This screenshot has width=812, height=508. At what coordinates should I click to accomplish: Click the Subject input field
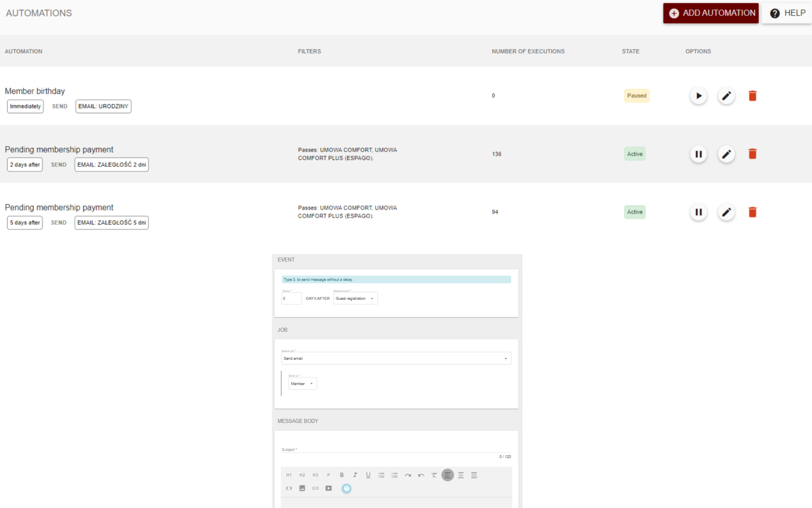click(x=396, y=449)
